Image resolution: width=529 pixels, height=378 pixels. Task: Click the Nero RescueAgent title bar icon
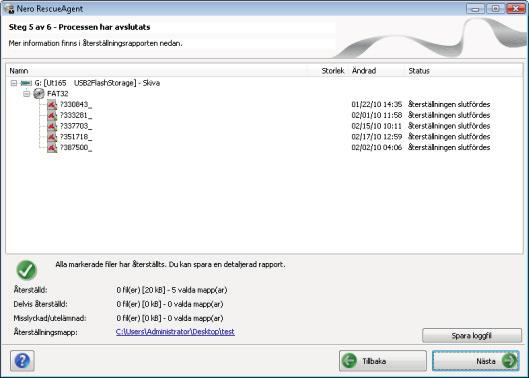pos(8,8)
